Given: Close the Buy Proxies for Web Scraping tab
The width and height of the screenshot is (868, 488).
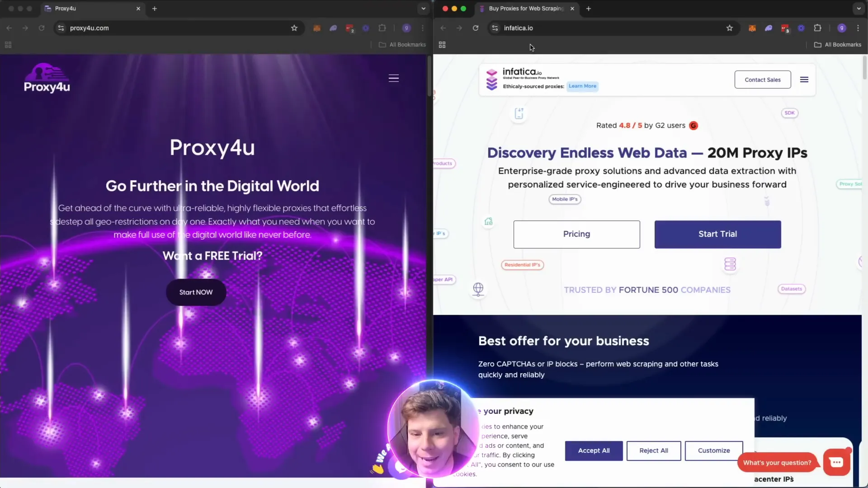Looking at the screenshot, I should [x=572, y=9].
